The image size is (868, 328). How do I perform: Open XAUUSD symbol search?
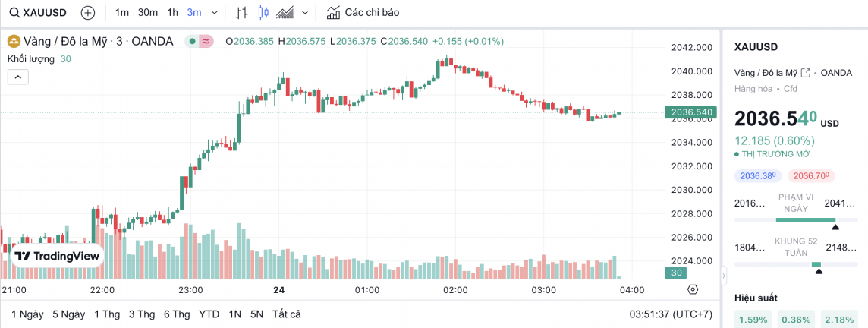[x=36, y=13]
